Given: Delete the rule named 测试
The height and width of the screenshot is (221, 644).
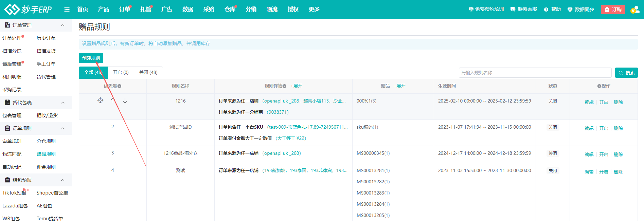Looking at the screenshot, I should (618, 172).
